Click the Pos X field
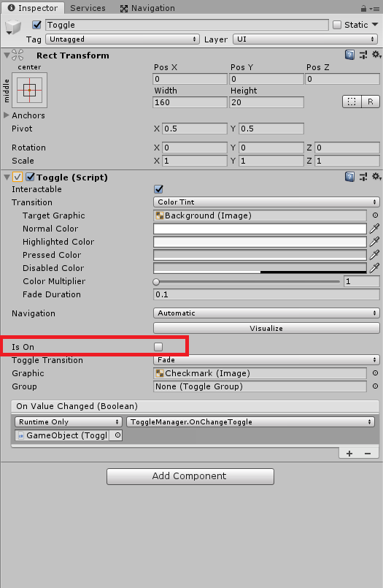 tap(190, 79)
